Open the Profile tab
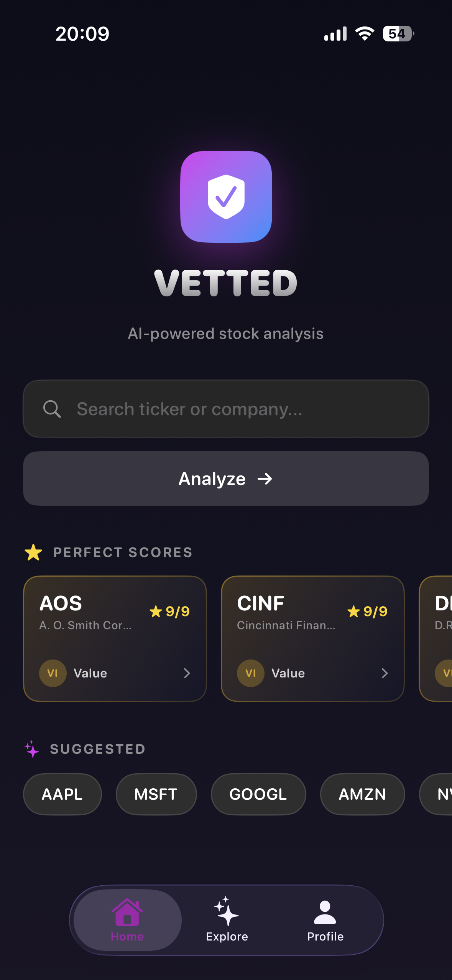The height and width of the screenshot is (980, 452). click(325, 920)
